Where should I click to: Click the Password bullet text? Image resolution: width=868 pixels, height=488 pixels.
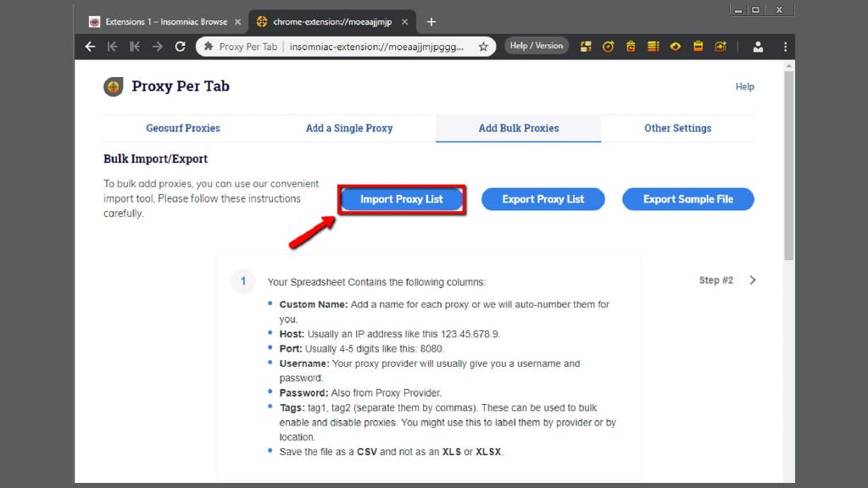point(360,393)
